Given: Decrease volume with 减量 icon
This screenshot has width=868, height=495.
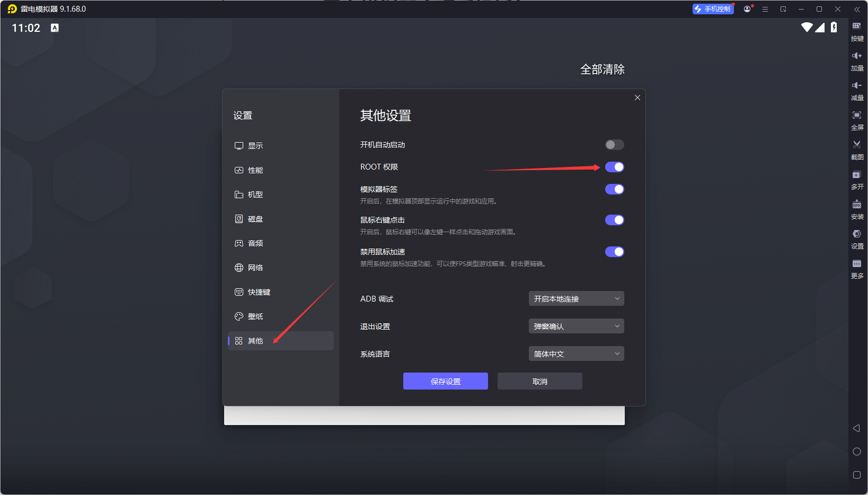Looking at the screenshot, I should [x=857, y=91].
